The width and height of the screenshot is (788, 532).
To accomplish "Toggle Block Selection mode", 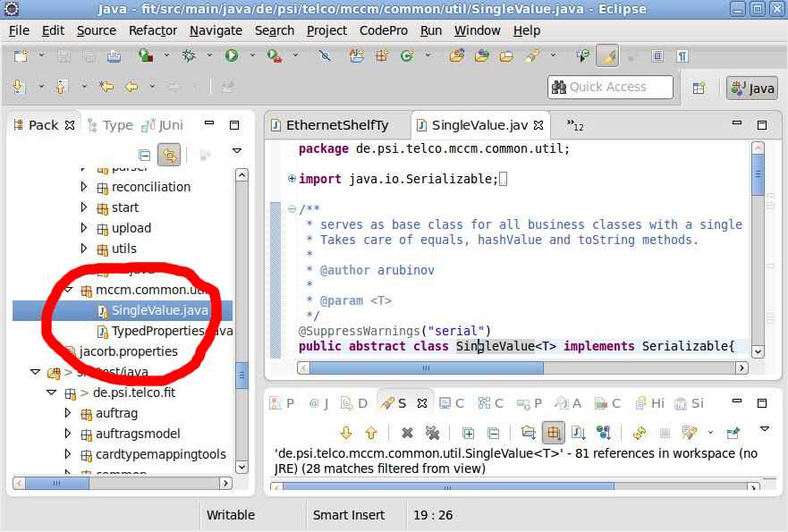I will coord(657,55).
